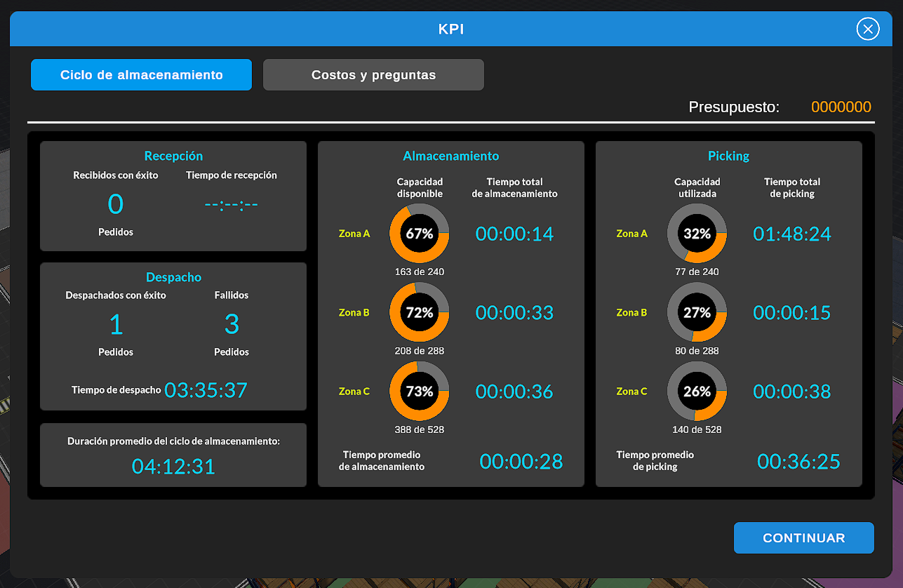Viewport: 903px width, 588px height.
Task: Click the KPI title in header
Action: [451, 29]
